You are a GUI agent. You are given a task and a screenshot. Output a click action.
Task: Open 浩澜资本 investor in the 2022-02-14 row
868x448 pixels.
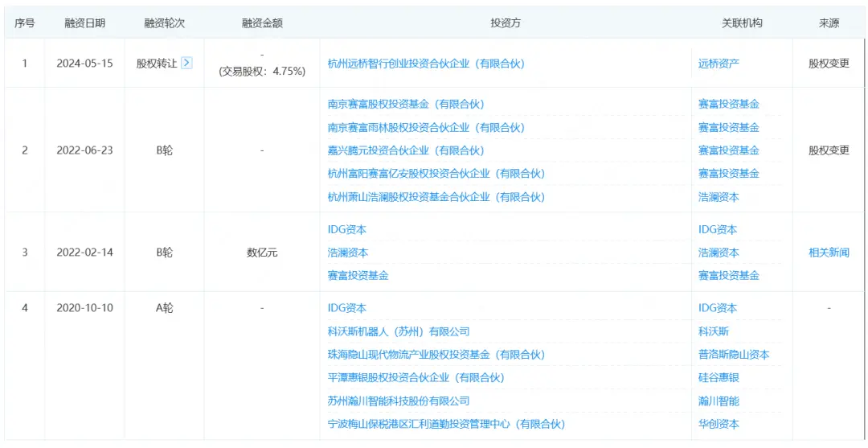pos(348,253)
